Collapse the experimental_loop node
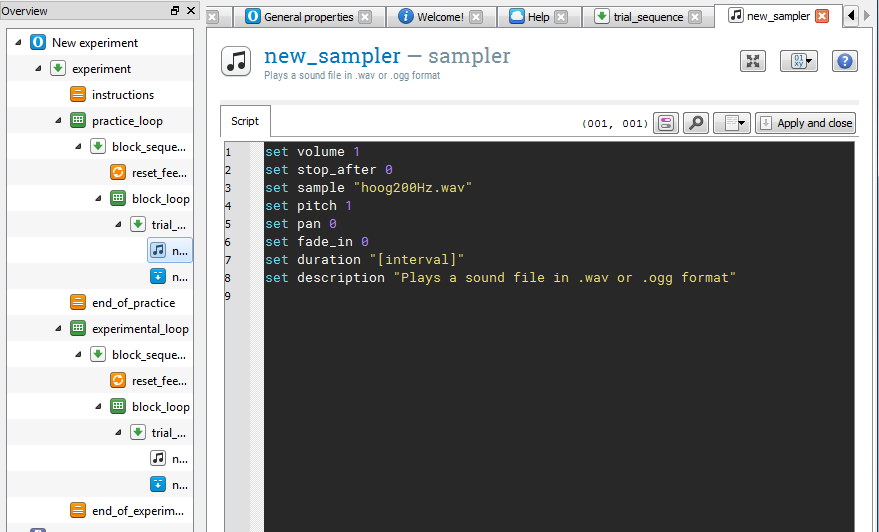The height and width of the screenshot is (532, 879). [58, 328]
